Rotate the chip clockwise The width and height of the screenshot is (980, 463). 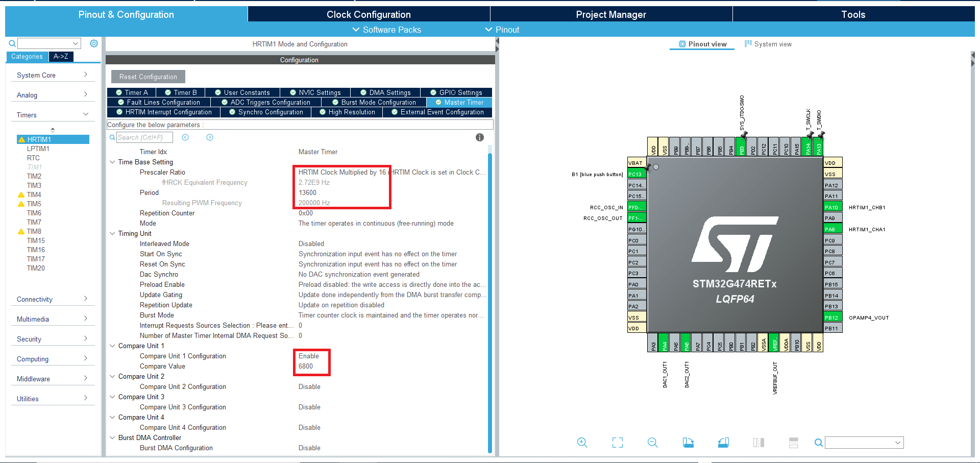tap(688, 443)
